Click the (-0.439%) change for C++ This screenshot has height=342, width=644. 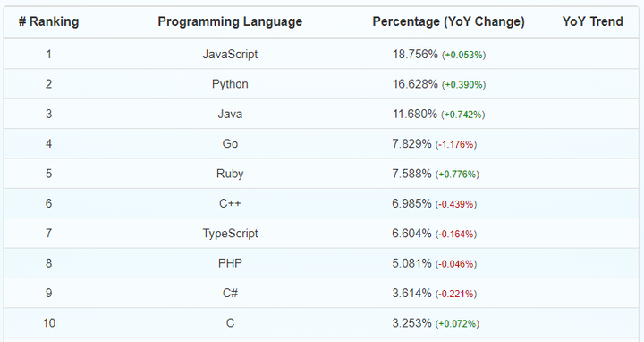click(x=456, y=204)
